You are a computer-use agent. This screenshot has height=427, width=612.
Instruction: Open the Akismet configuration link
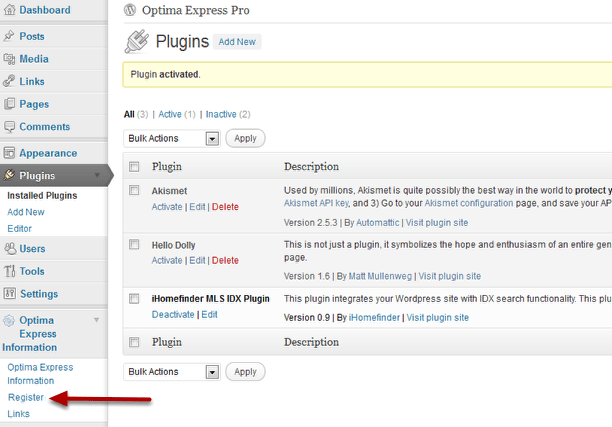469,203
